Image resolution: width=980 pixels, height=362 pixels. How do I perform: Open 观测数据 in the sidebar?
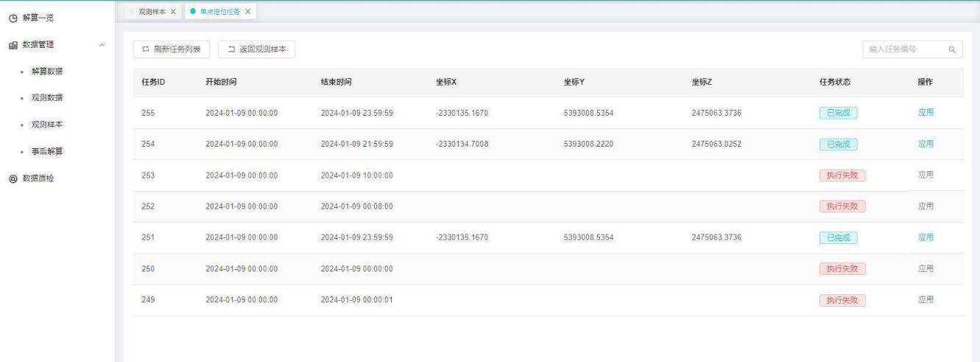click(46, 98)
